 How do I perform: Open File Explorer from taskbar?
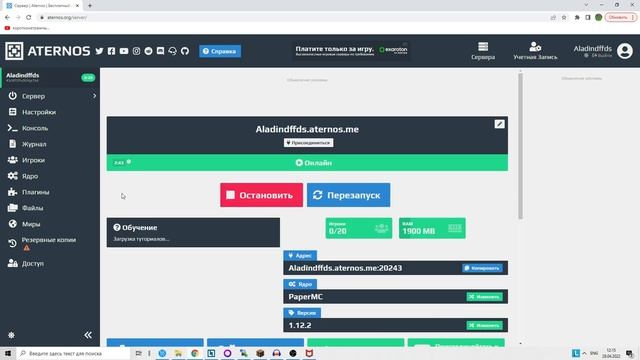tap(178, 353)
